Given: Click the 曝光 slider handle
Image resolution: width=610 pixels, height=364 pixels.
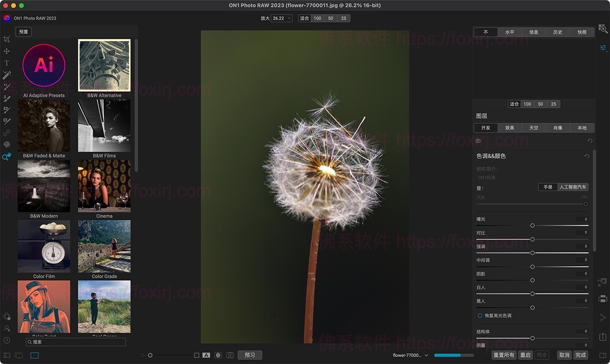Looking at the screenshot, I should [532, 225].
